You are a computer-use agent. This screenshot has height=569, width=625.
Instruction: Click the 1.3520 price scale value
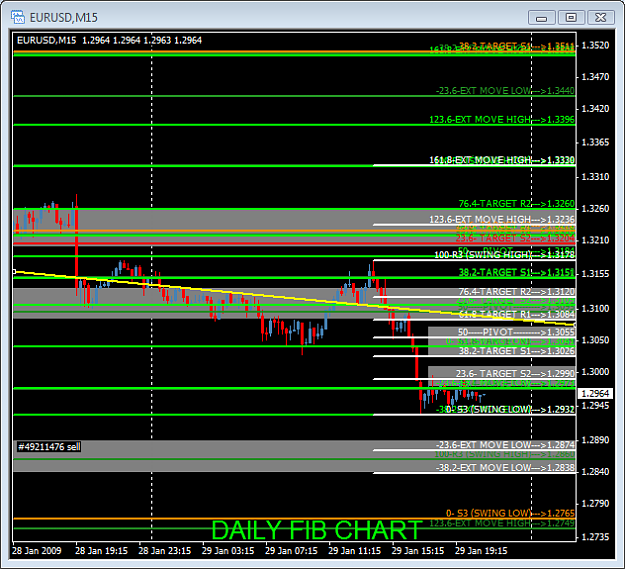596,45
